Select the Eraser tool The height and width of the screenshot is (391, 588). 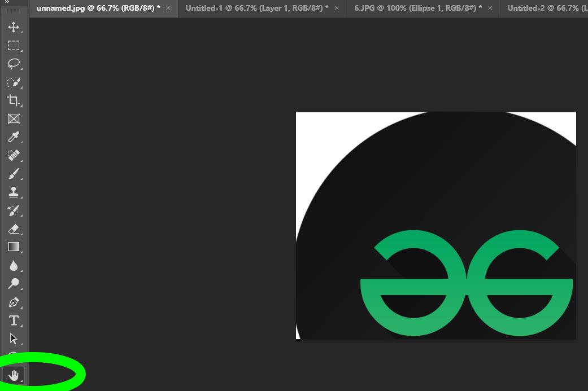coord(14,229)
